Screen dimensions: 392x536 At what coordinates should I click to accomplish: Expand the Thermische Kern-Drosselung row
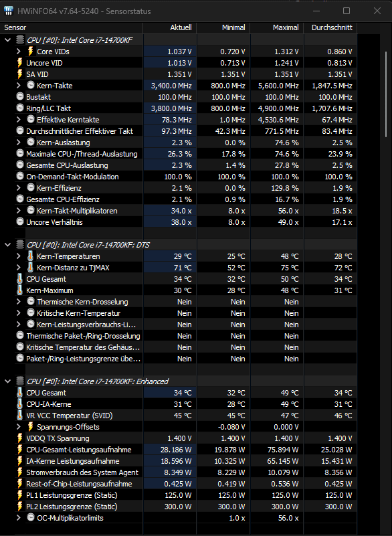19,302
